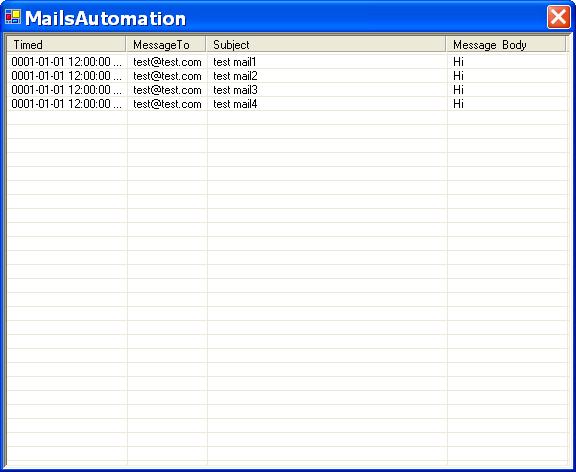Sort by the Timed column header

point(66,44)
